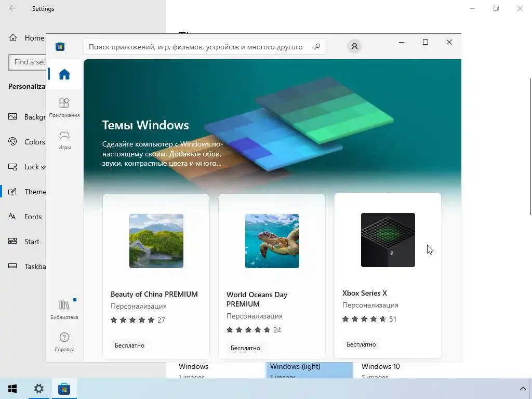Open the Библиотека library in Store sidebar

pos(64,310)
